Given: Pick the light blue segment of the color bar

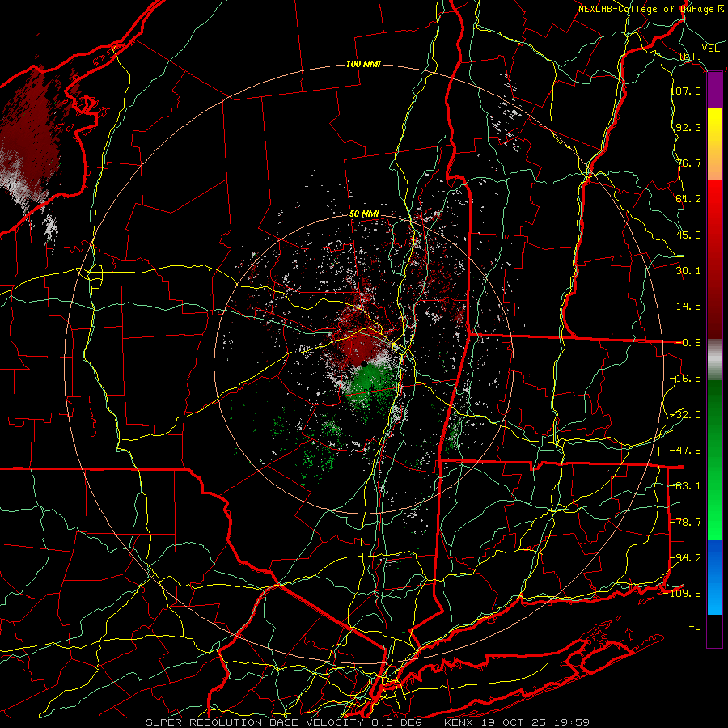Looking at the screenshot, I should click(x=714, y=597).
